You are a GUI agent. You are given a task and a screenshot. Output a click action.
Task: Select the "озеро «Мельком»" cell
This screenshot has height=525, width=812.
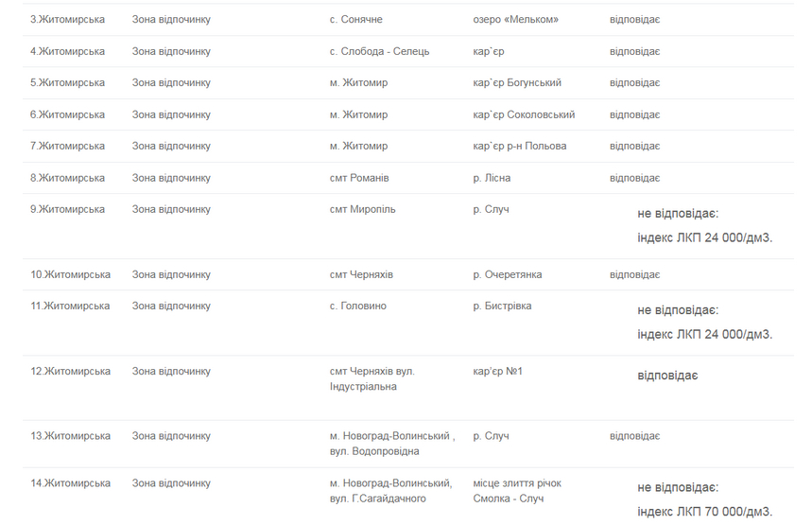pyautogui.click(x=515, y=20)
